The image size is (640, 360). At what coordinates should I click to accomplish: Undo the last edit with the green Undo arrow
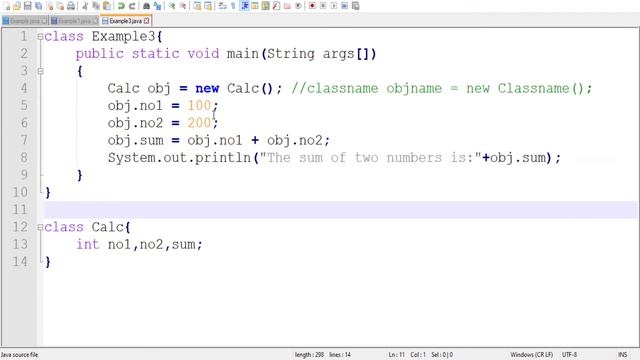(121, 6)
